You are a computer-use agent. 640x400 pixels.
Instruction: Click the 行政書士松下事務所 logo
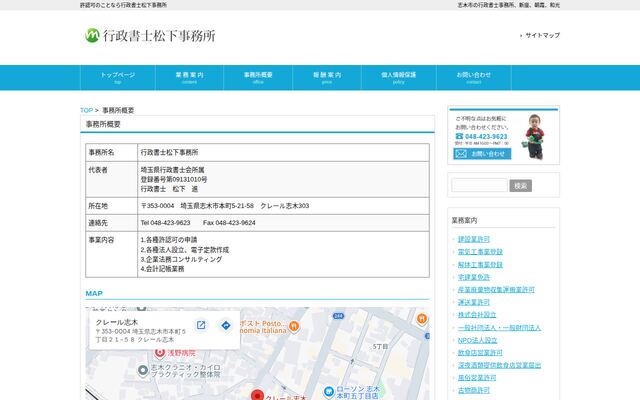[150, 36]
